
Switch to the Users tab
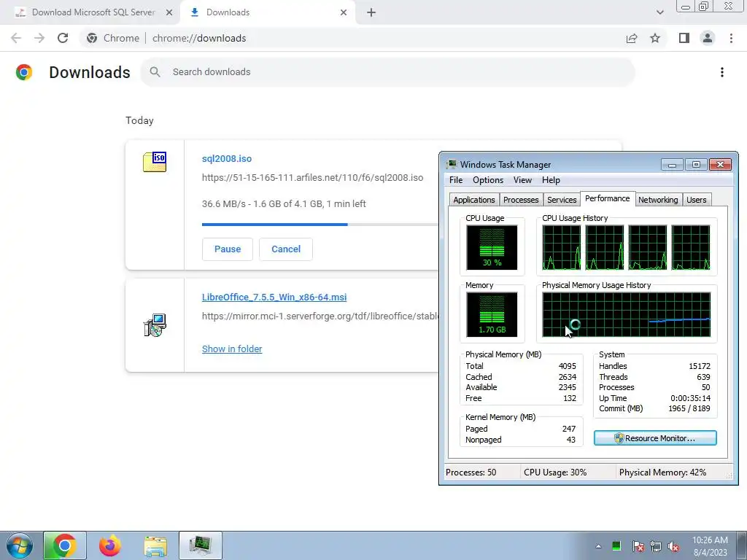pyautogui.click(x=697, y=200)
